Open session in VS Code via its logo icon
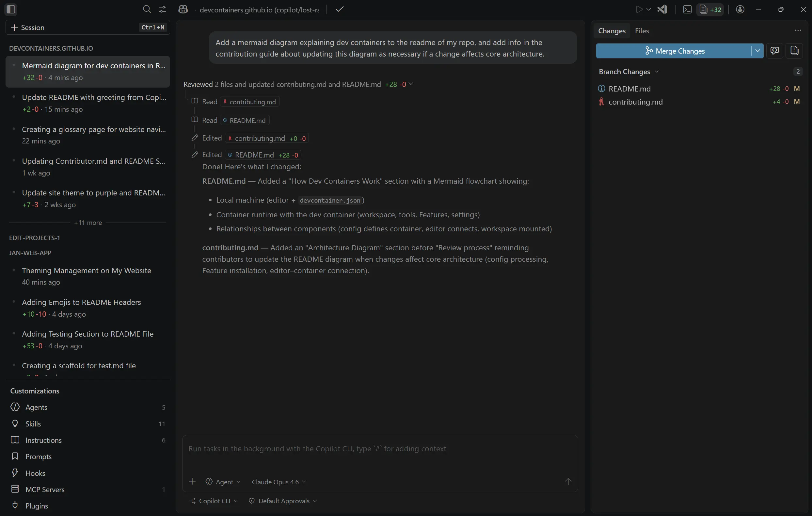Image resolution: width=812 pixels, height=516 pixels. pyautogui.click(x=662, y=9)
